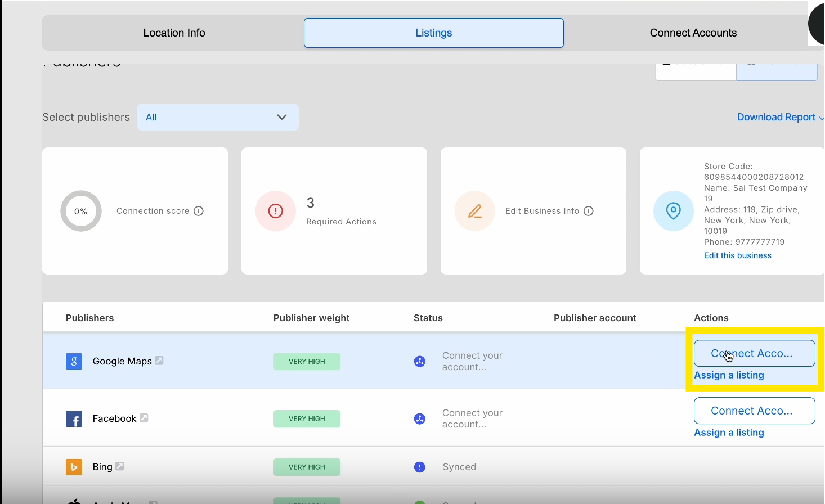This screenshot has width=825, height=504.
Task: Click info icon beside Edit Business Info
Action: click(589, 211)
